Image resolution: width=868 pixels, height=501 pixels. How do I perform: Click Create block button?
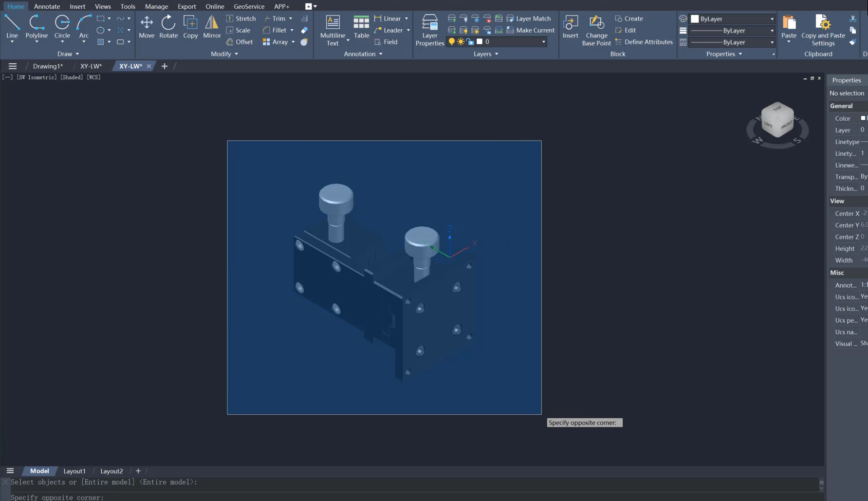point(629,19)
